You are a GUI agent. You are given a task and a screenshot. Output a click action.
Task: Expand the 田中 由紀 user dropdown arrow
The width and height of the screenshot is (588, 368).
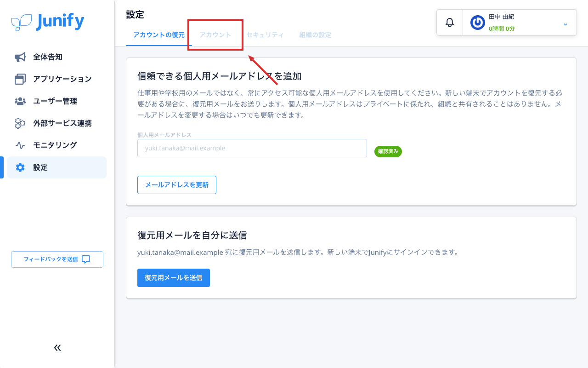[565, 24]
